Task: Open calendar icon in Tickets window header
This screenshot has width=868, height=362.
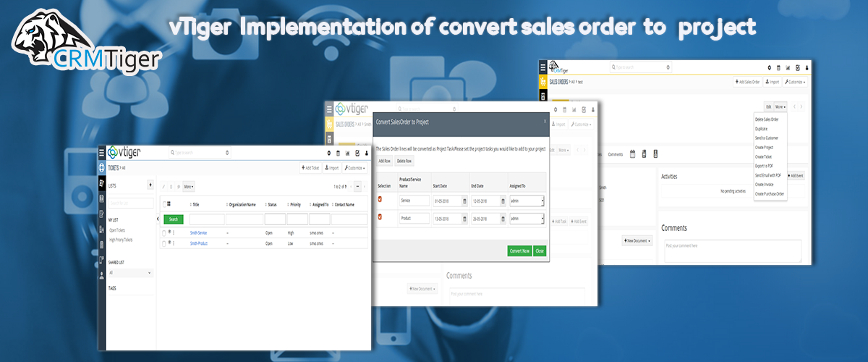Action: point(339,153)
